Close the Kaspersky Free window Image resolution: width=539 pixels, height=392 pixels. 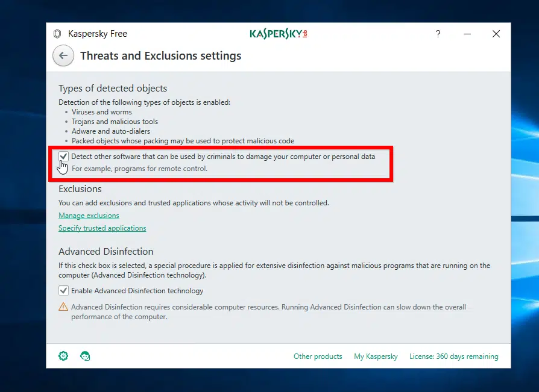click(x=496, y=34)
